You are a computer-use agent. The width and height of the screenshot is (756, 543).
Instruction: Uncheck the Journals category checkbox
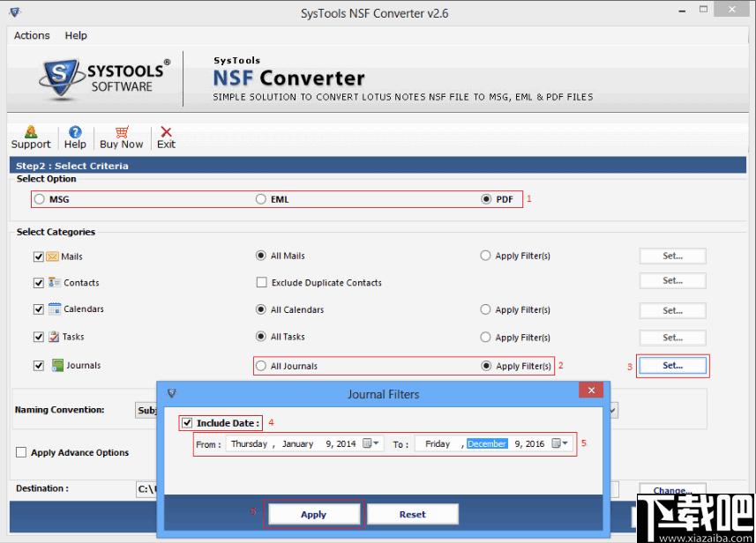pos(39,366)
